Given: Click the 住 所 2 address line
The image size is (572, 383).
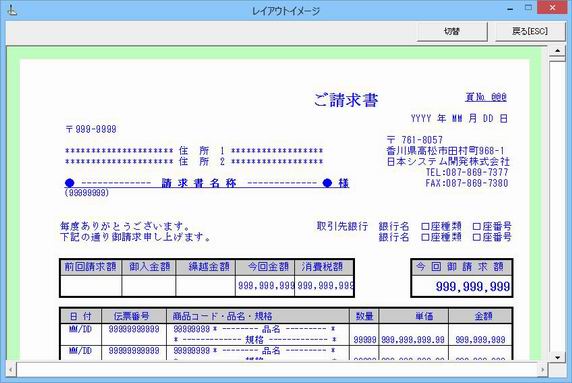Looking at the screenshot, I should pyautogui.click(x=194, y=162).
